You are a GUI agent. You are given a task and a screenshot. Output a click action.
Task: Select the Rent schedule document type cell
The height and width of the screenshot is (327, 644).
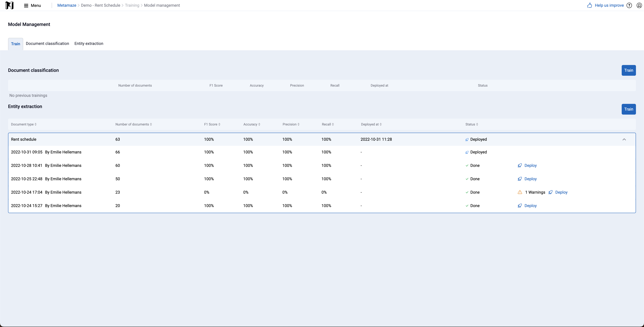tap(24, 139)
